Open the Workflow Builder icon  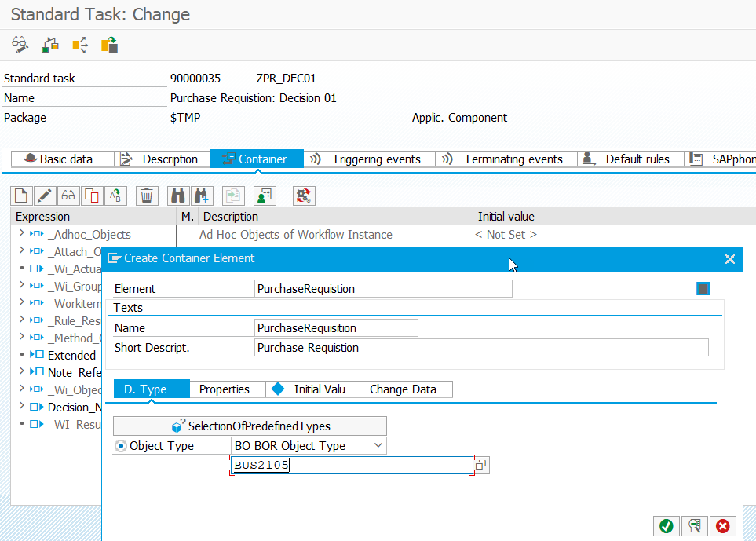click(x=49, y=44)
